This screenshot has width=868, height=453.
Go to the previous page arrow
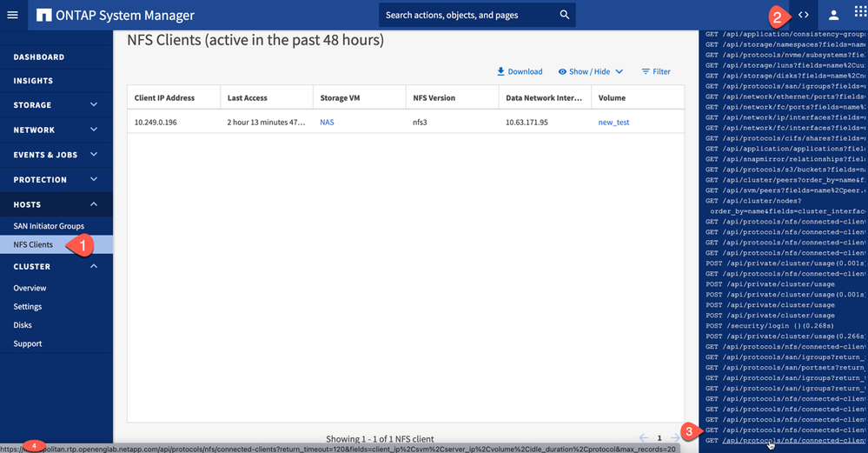point(643,438)
